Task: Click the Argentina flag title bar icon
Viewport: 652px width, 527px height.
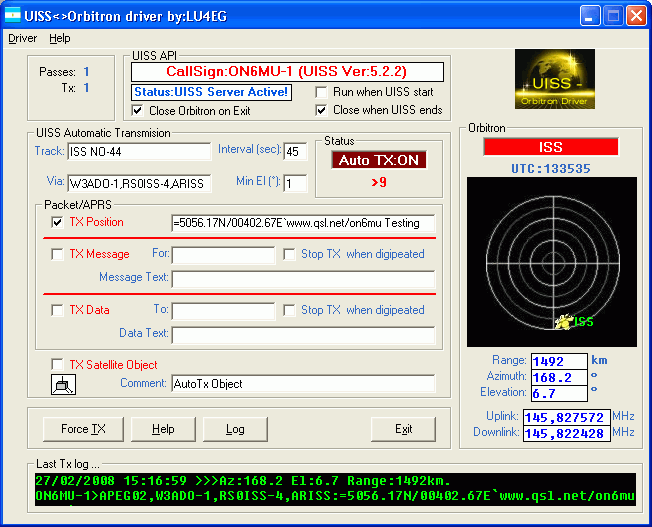Action: point(12,16)
